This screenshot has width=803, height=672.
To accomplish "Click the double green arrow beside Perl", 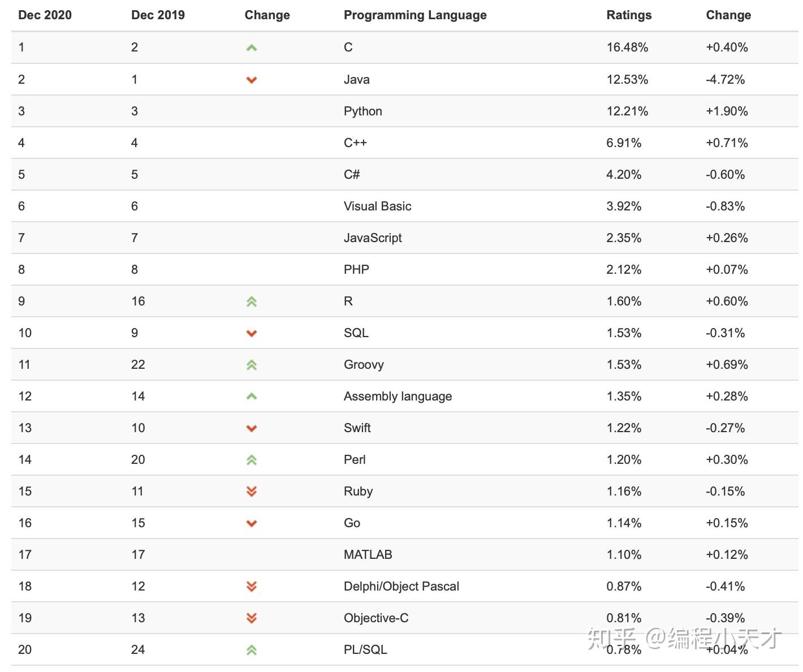I will click(x=252, y=460).
